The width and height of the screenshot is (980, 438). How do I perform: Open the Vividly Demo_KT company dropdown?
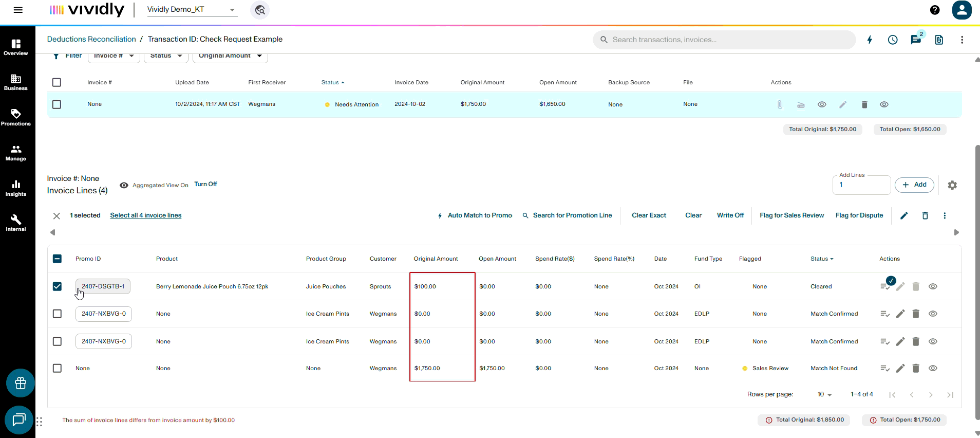(x=192, y=10)
